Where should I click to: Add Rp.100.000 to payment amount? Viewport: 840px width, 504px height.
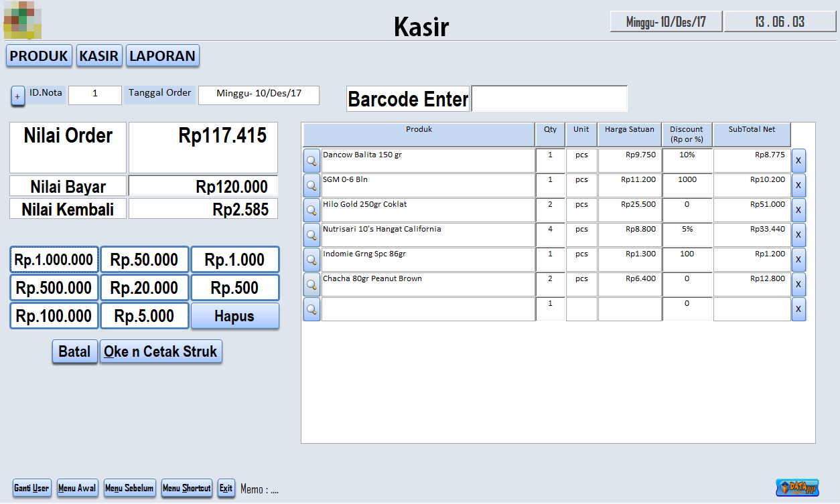tap(54, 316)
